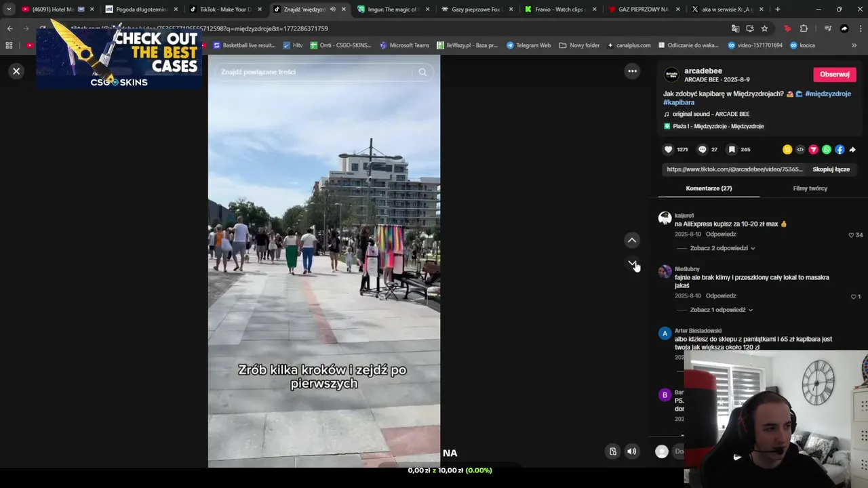868x488 pixels.
Task: Like the video with heart icon
Action: click(668, 150)
